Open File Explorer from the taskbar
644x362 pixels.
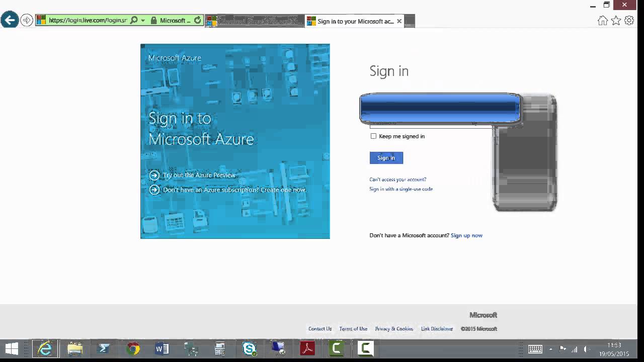point(75,348)
